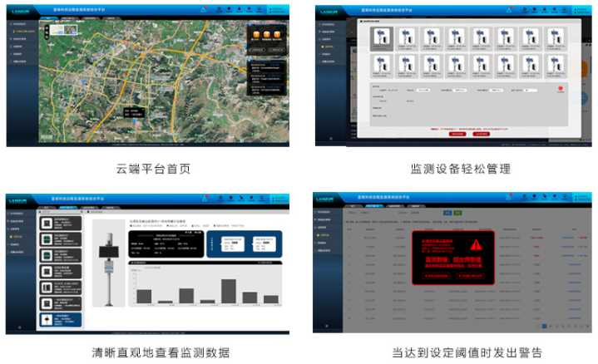The height and width of the screenshot is (364, 598).
Task: Click the date label on the chart's black header bar
Action: pos(265,263)
